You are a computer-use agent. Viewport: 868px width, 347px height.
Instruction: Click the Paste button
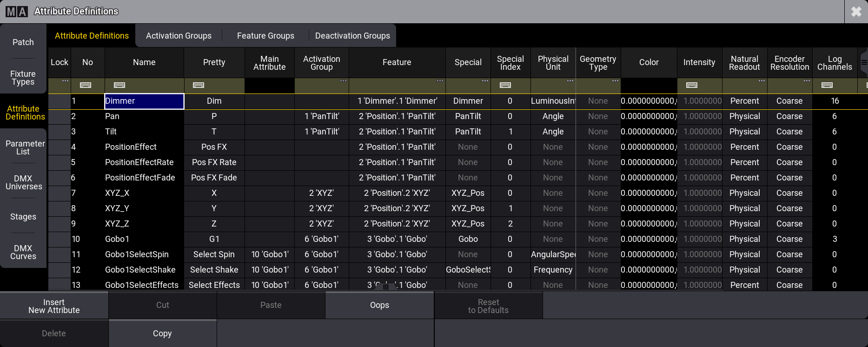coord(271,305)
